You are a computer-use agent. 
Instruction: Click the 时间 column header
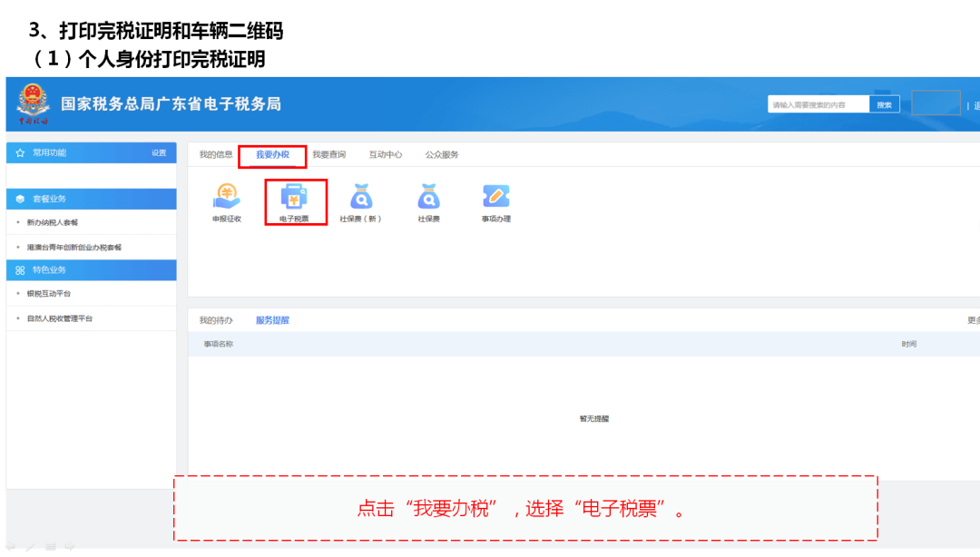(908, 344)
